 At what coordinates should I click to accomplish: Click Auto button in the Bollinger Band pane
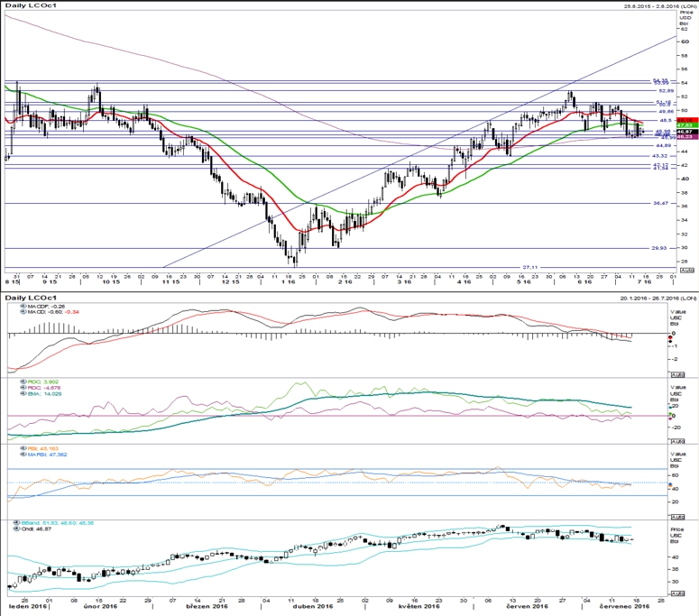click(x=677, y=593)
